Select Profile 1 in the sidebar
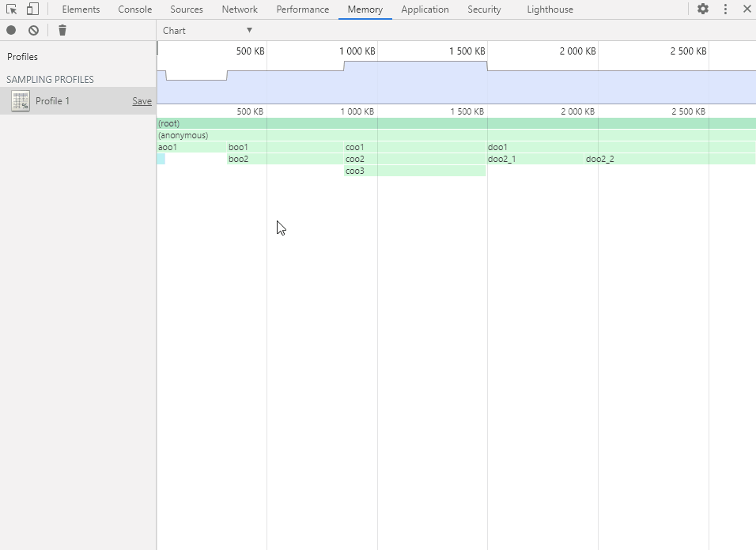 pos(78,100)
